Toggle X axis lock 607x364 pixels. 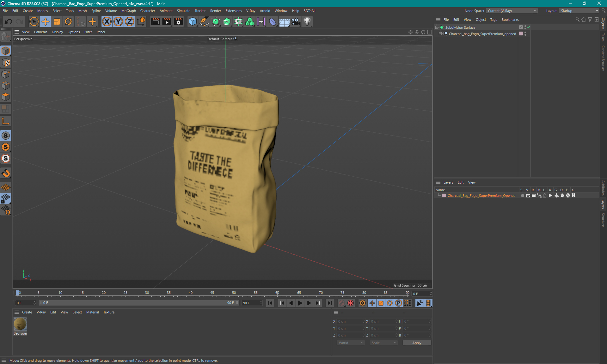pyautogui.click(x=107, y=21)
